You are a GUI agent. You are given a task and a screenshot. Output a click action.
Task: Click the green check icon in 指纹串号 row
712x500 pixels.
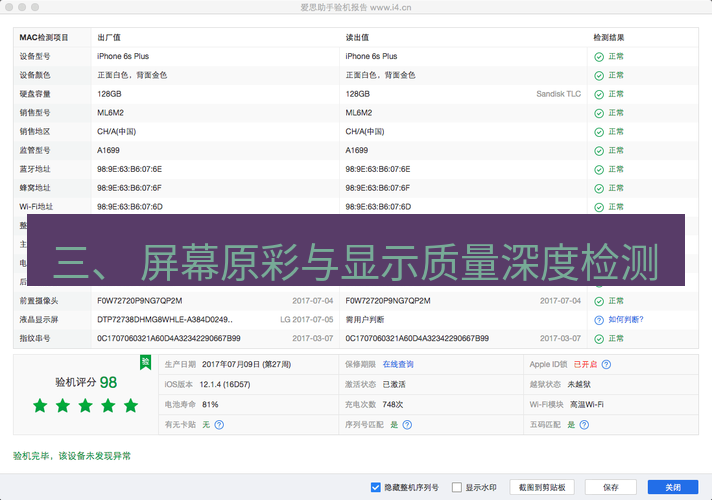(599, 339)
